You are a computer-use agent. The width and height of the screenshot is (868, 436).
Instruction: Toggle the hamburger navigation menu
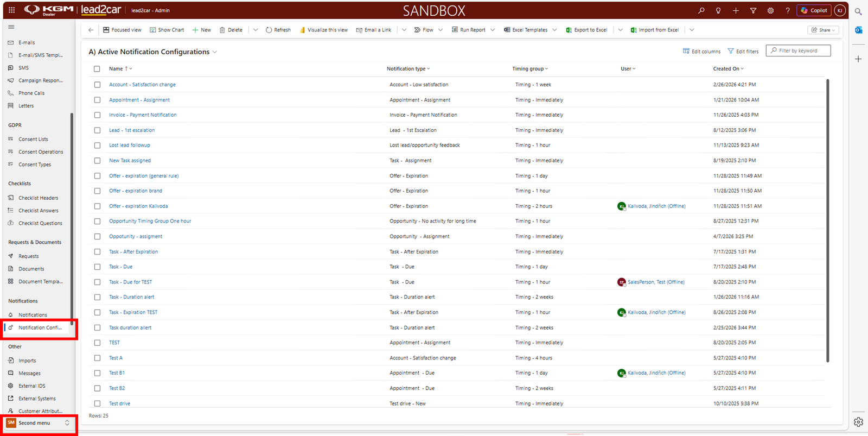coord(11,27)
